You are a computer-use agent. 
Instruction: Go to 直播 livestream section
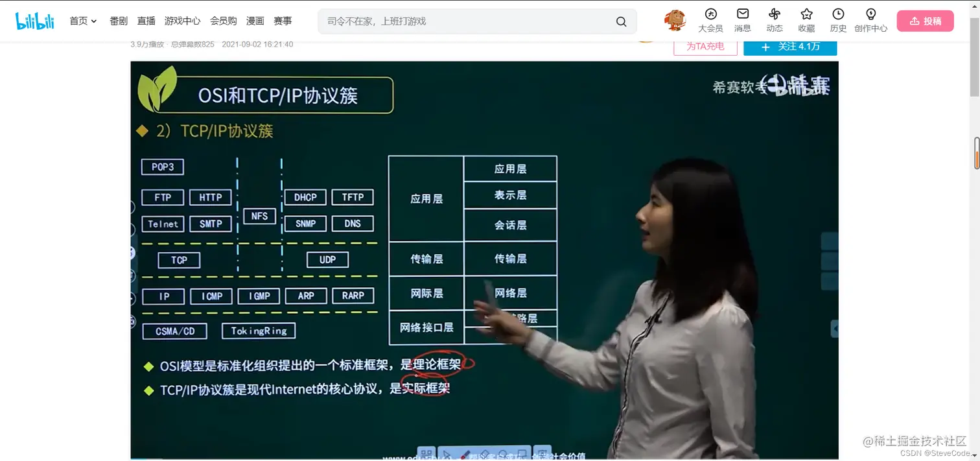click(146, 20)
